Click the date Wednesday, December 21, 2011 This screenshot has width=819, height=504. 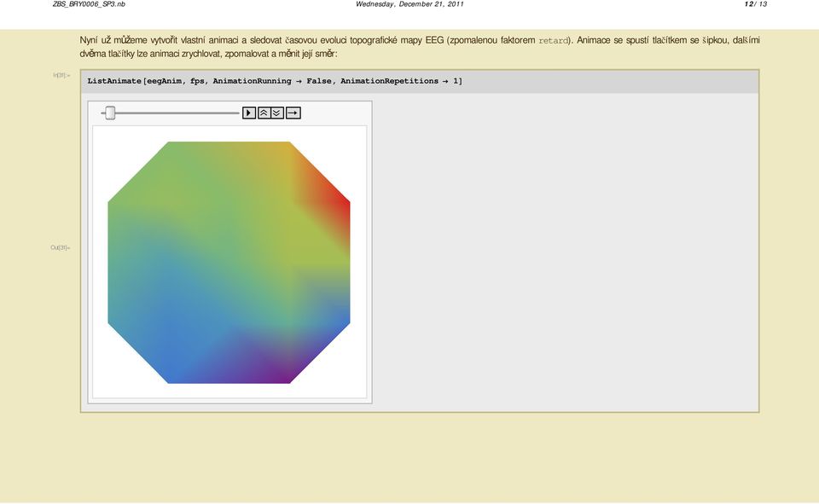point(409,4)
